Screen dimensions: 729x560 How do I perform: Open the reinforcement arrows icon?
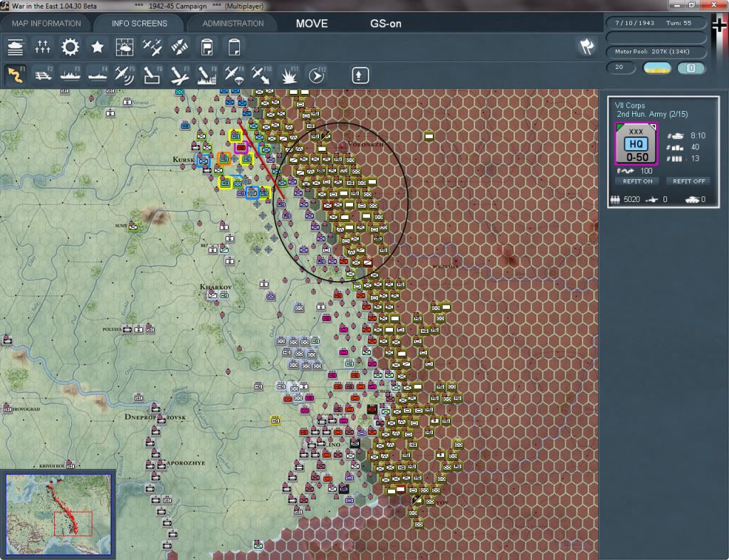(x=179, y=47)
